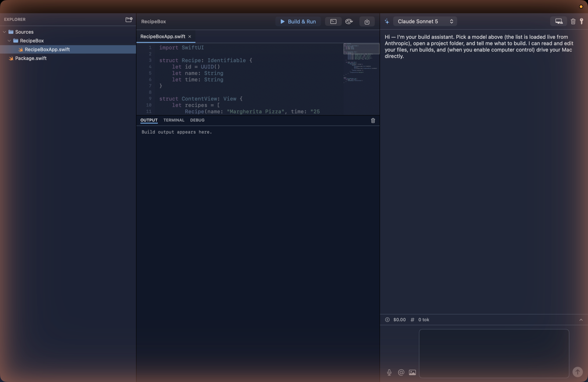588x382 pixels.
Task: Click the $0.00 cost readout
Action: click(x=399, y=320)
